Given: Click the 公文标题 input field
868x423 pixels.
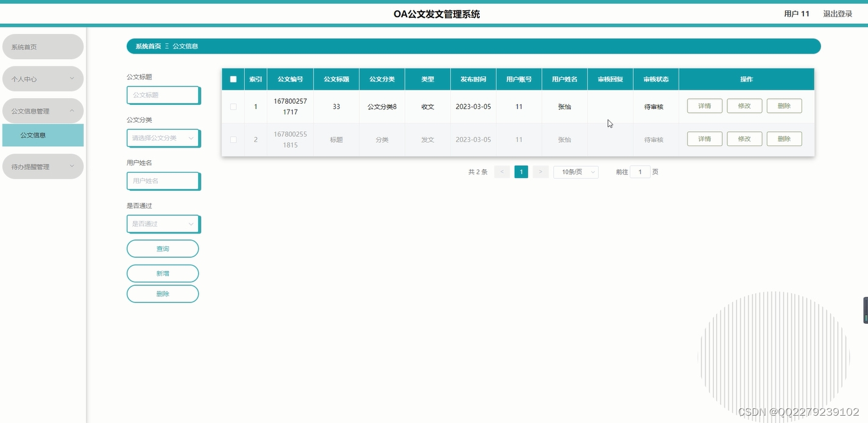Looking at the screenshot, I should tap(163, 95).
